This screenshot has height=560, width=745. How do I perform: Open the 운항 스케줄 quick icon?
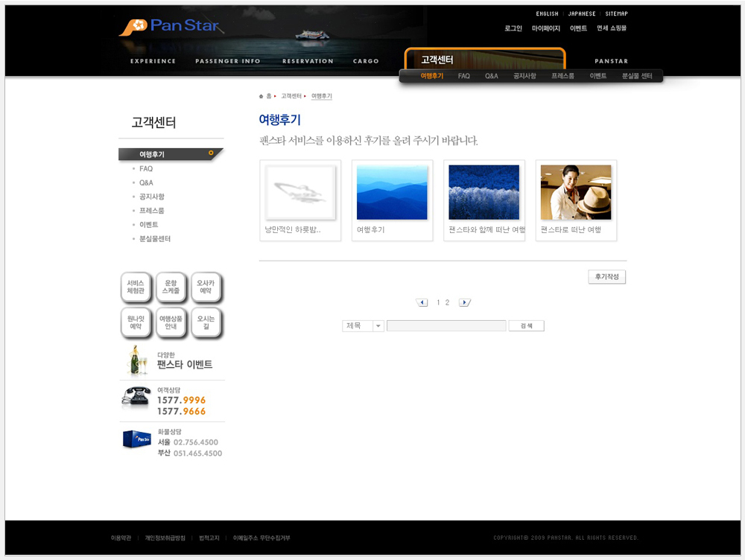click(x=171, y=287)
